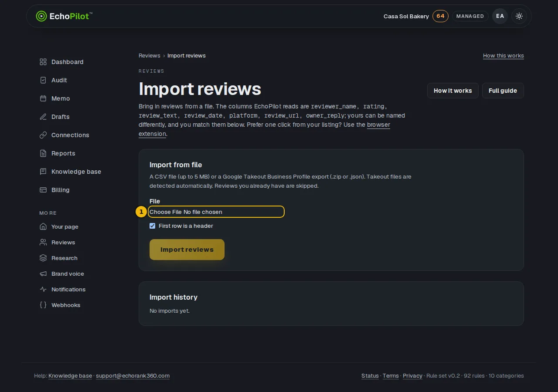Click the Reviews people icon in sidebar
The image size is (558, 392).
click(x=43, y=242)
